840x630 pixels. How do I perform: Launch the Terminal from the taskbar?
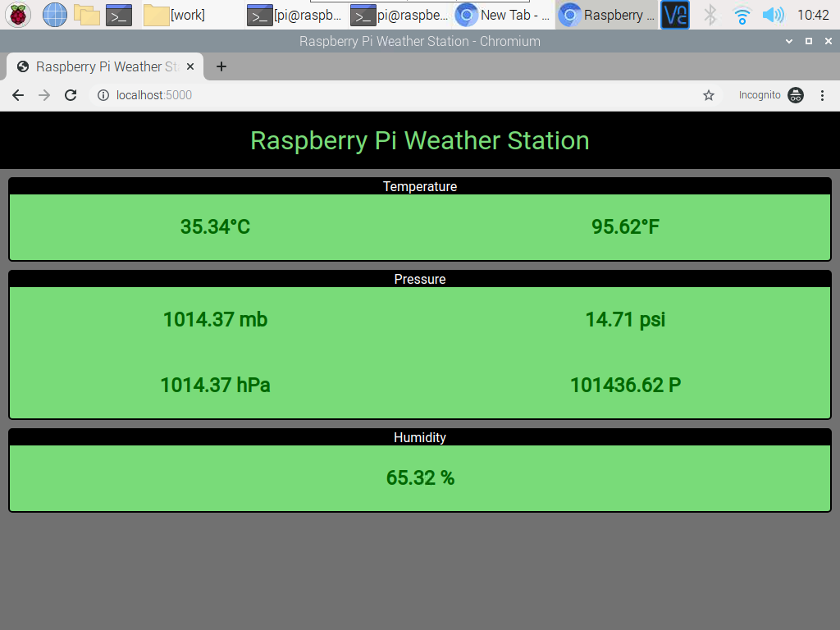pos(119,15)
